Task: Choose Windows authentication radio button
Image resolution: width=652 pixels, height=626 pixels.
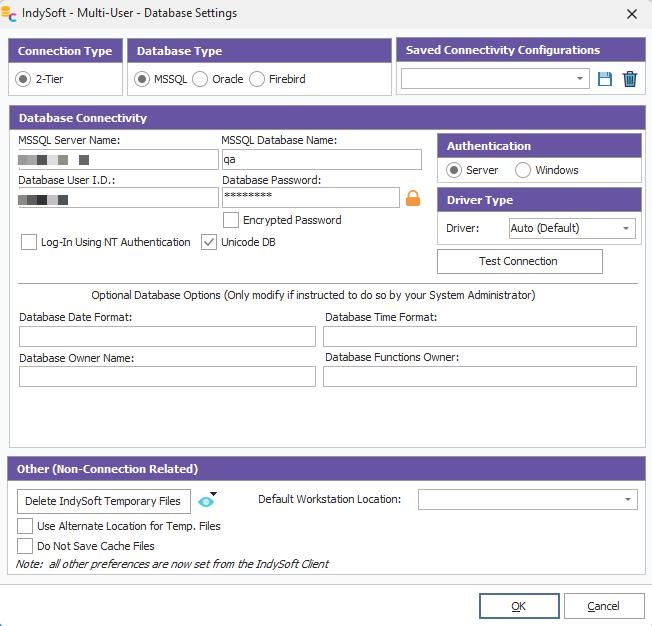Action: (x=523, y=170)
